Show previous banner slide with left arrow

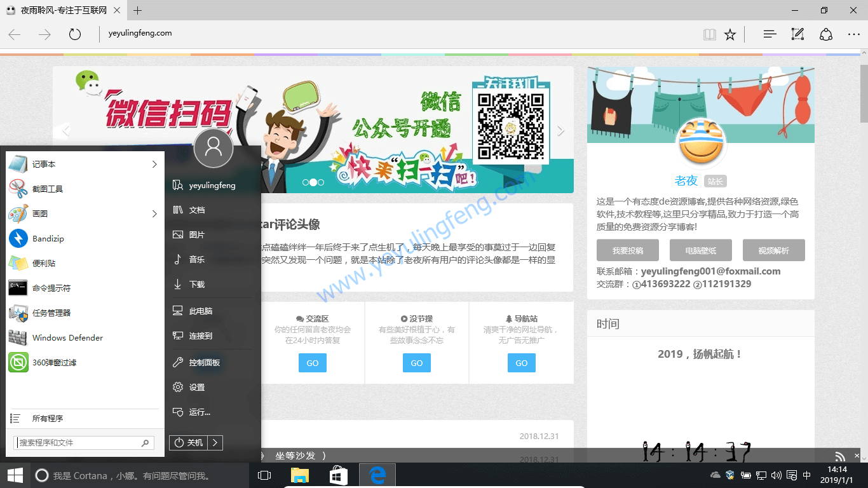coord(65,131)
